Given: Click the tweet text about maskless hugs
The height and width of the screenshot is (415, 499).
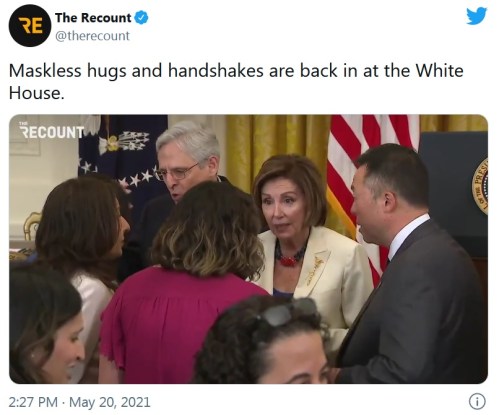Looking at the screenshot, I should 236,82.
